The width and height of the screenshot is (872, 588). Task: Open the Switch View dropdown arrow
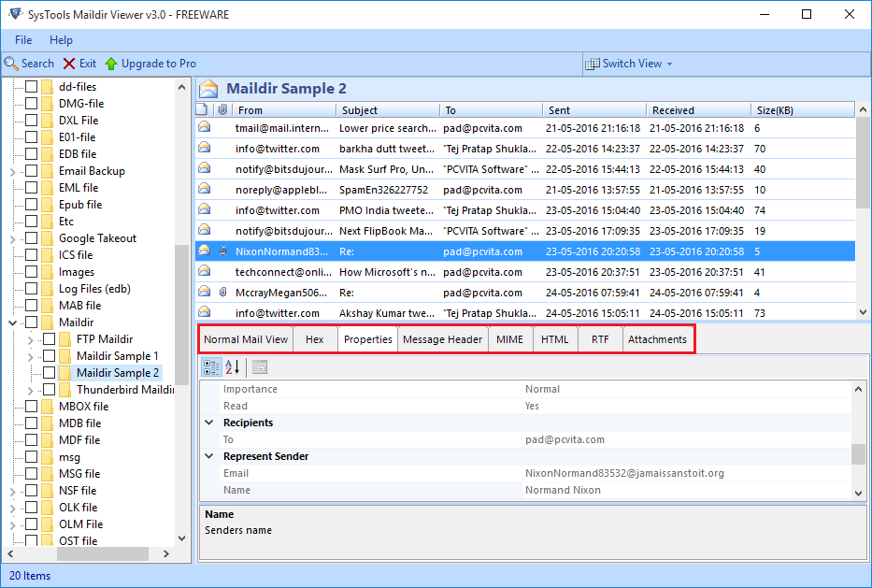point(669,64)
